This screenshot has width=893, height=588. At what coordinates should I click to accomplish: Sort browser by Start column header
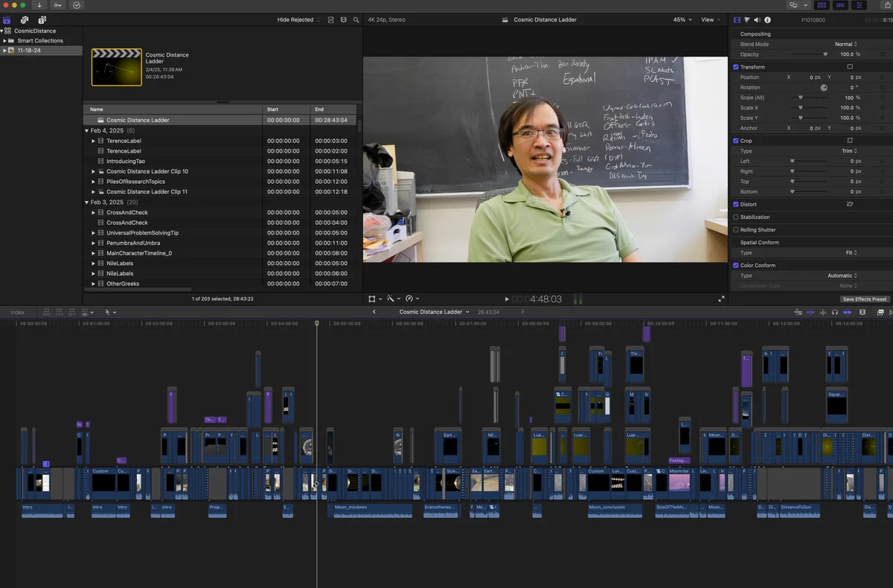287,109
